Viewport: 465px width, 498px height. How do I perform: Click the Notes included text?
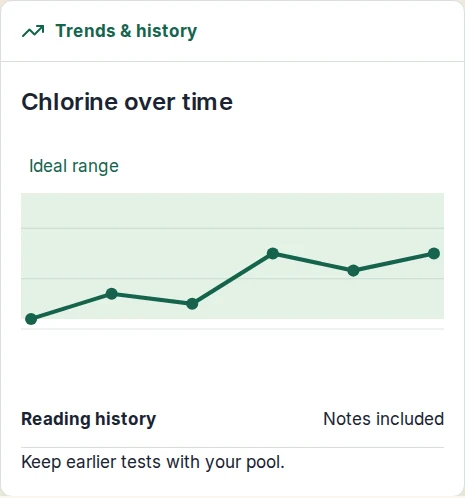(384, 419)
